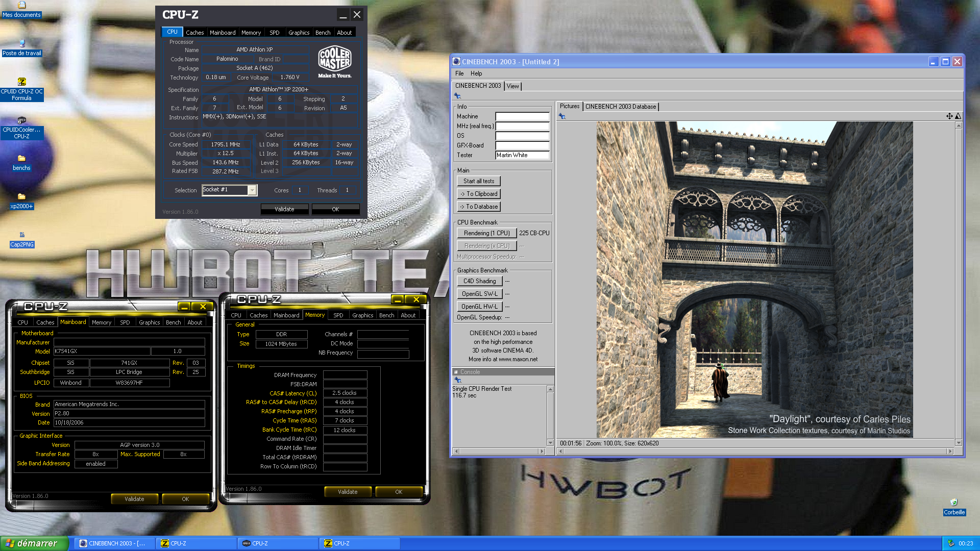Click OK in Cooler Master CPU-Z
Screen dimensions: 980x551
(x=335, y=209)
